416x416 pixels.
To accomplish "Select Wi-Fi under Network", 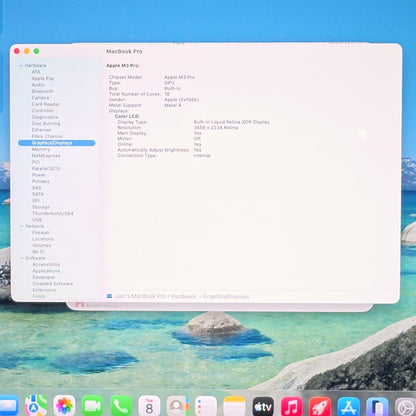I will pos(38,252).
